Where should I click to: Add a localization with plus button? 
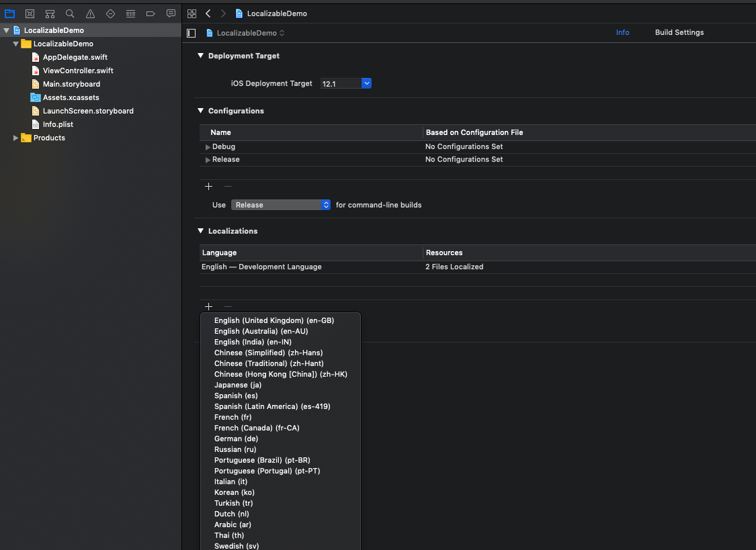[x=209, y=306]
